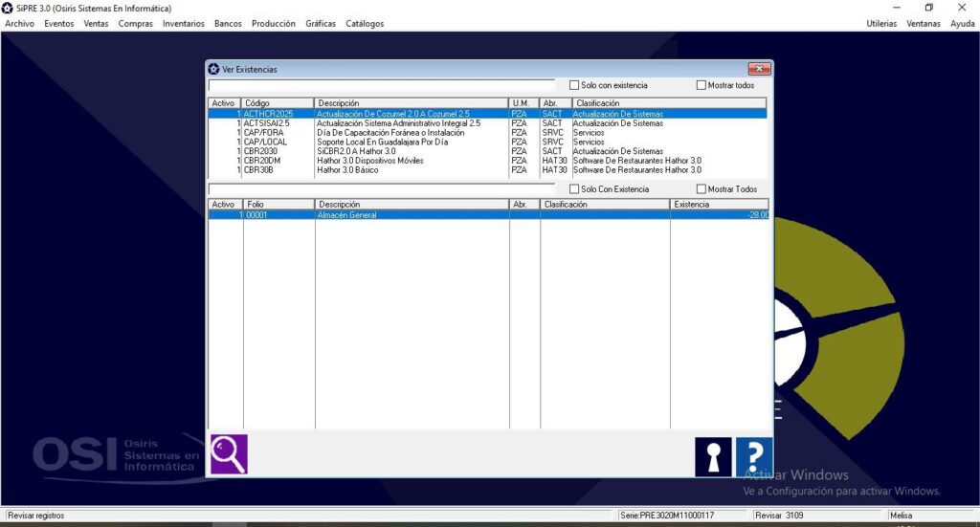Select the ACTSISAI2.5 product row

point(487,123)
